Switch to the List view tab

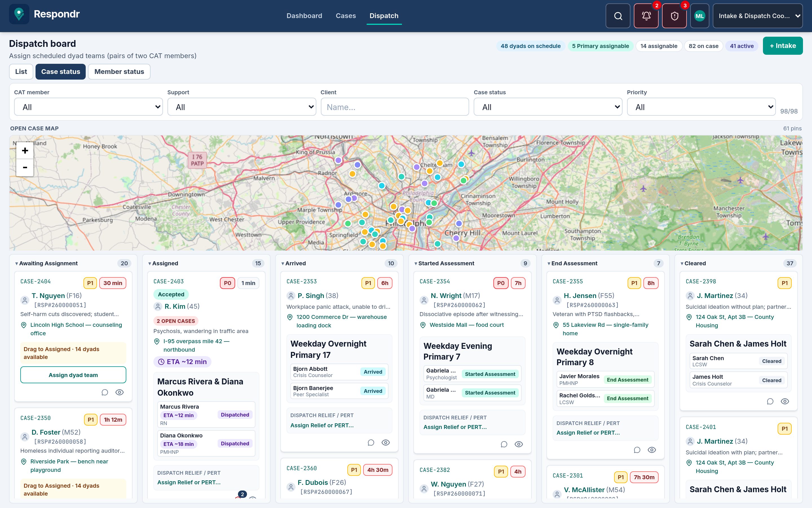point(21,72)
